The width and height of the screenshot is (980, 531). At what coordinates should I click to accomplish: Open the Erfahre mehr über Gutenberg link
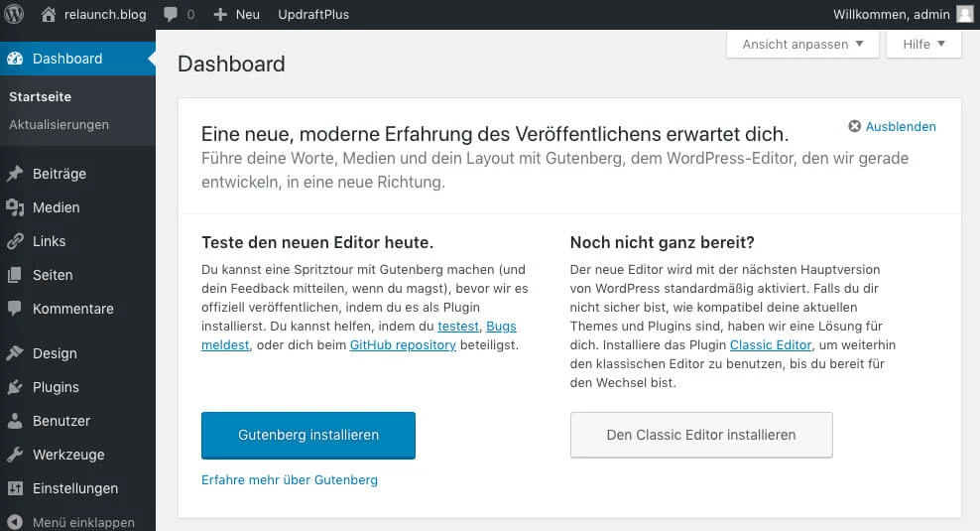click(x=289, y=479)
